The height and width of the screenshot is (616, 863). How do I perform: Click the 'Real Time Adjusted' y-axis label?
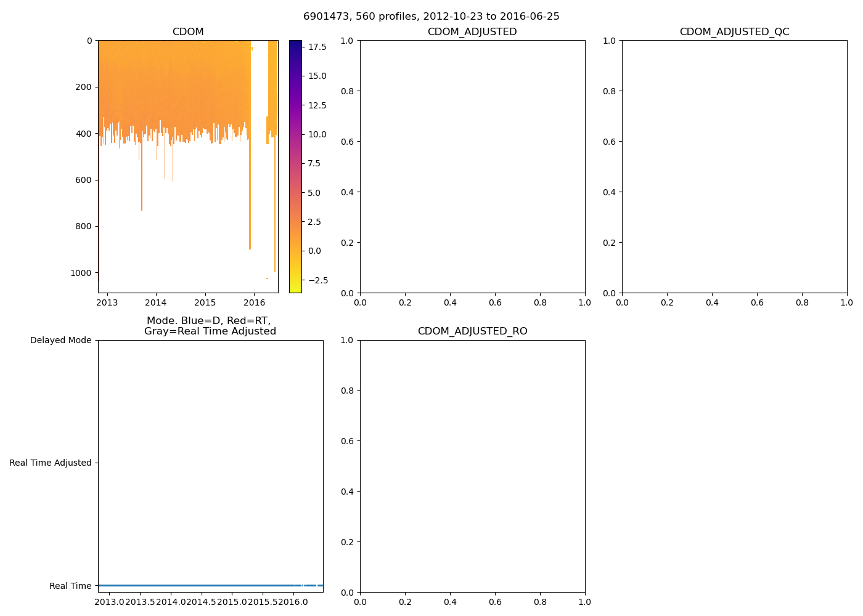point(50,463)
